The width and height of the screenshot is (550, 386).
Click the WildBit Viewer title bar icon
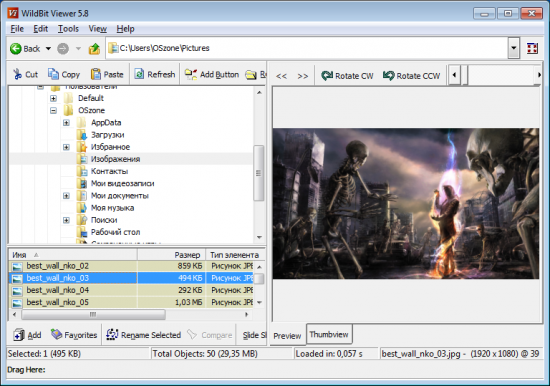pyautogui.click(x=13, y=13)
